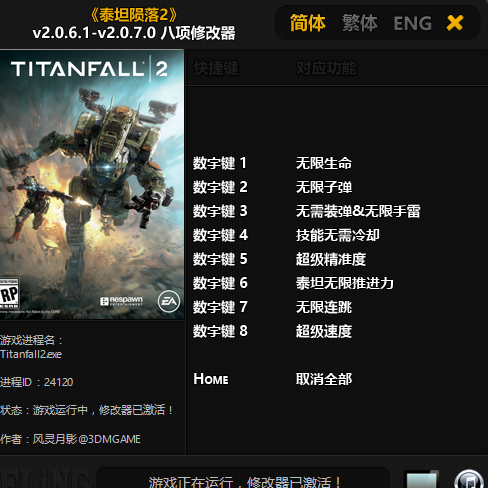488x488 pixels.
Task: Switch language to 简体
Action: (307, 23)
